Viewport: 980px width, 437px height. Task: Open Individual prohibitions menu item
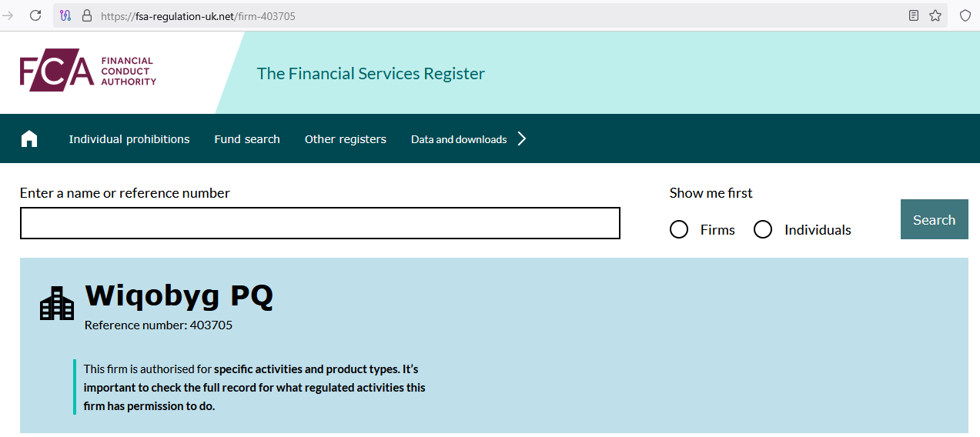click(x=129, y=139)
